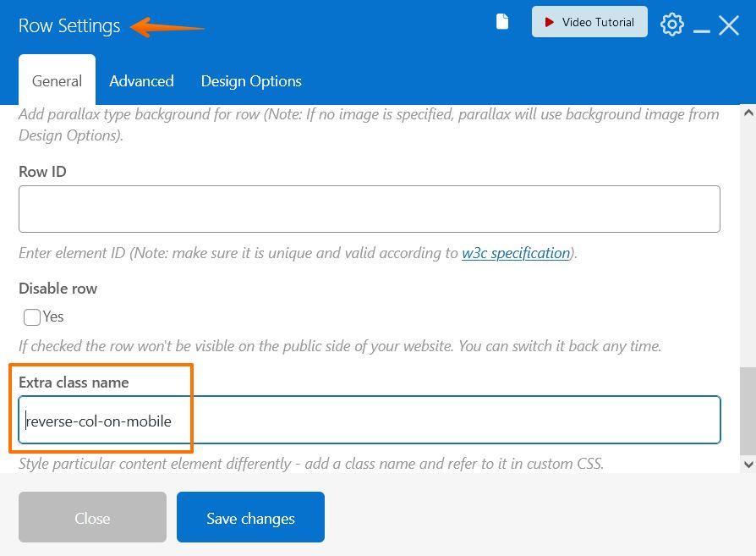Viewport: 756px width, 556px height.
Task: Switch to the Advanced tab
Action: (141, 80)
